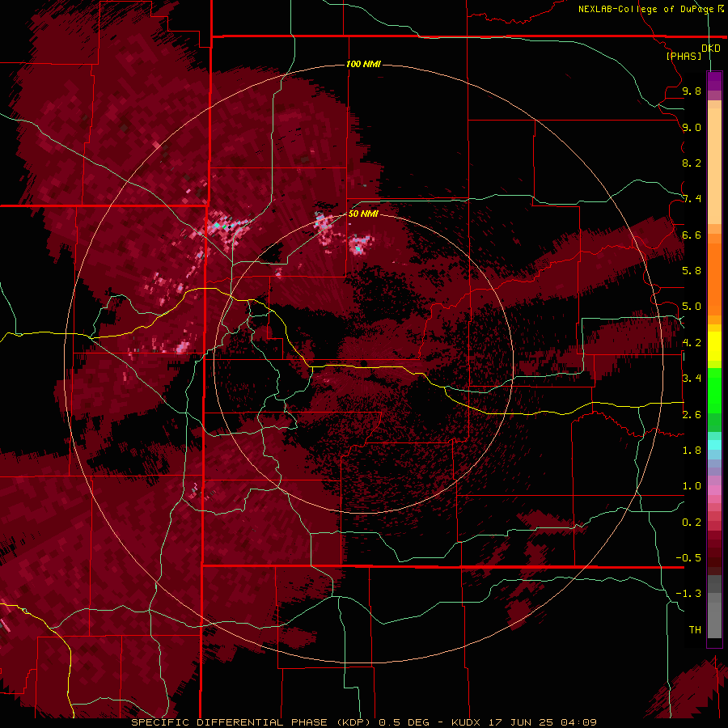Image resolution: width=728 pixels, height=728 pixels.
Task: Click the 2.6 scale value
Action: 692,415
